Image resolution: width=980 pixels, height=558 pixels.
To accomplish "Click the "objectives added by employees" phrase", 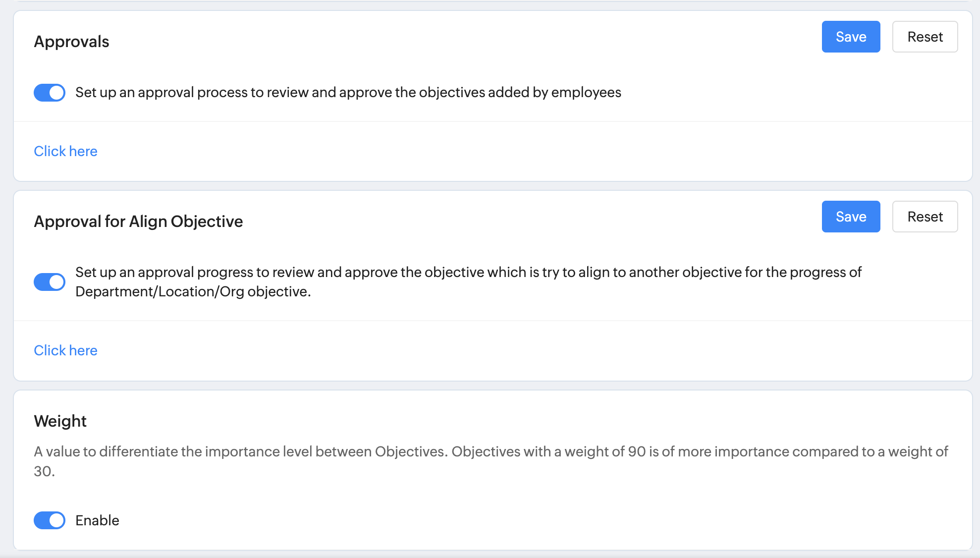I will [x=520, y=93].
